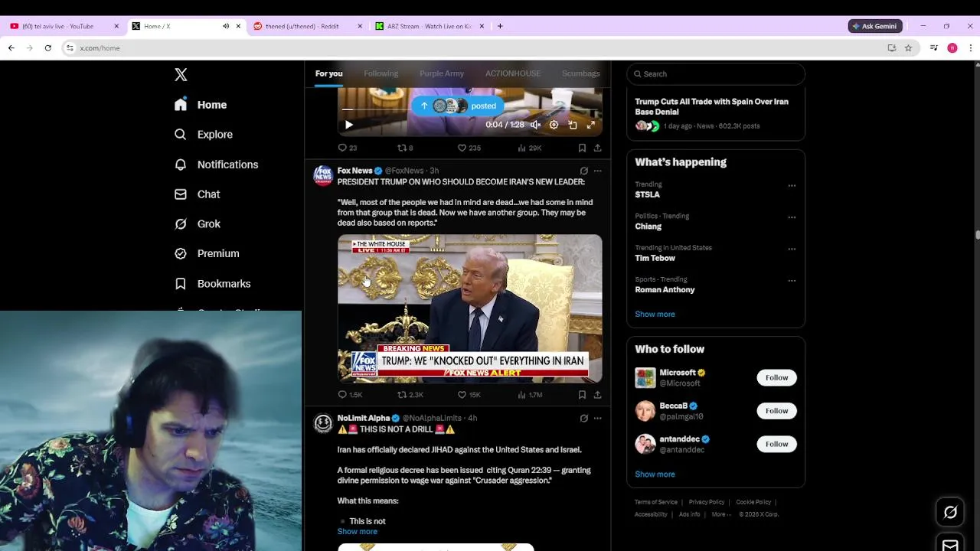This screenshot has width=980, height=551.
Task: Follow BeccaB
Action: [x=776, y=411]
